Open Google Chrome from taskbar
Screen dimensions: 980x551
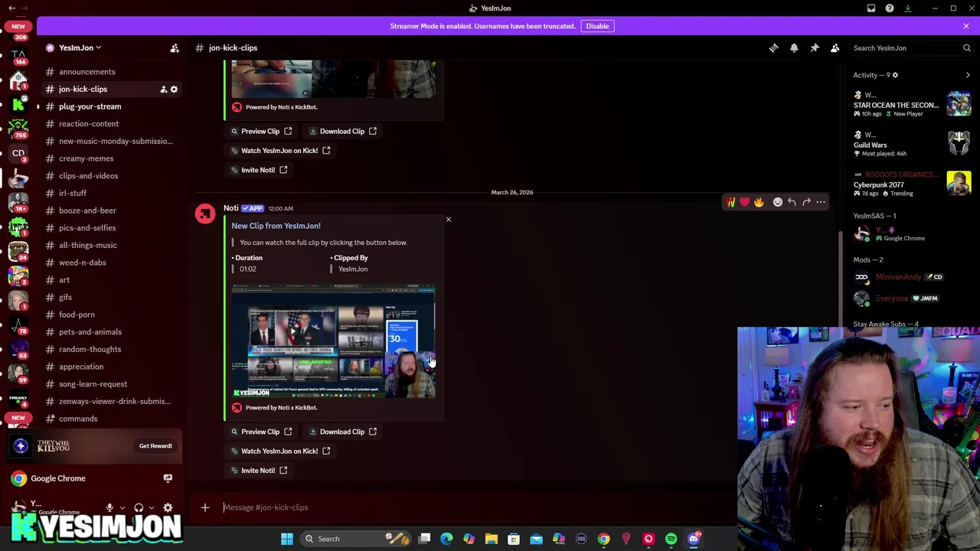[604, 539]
